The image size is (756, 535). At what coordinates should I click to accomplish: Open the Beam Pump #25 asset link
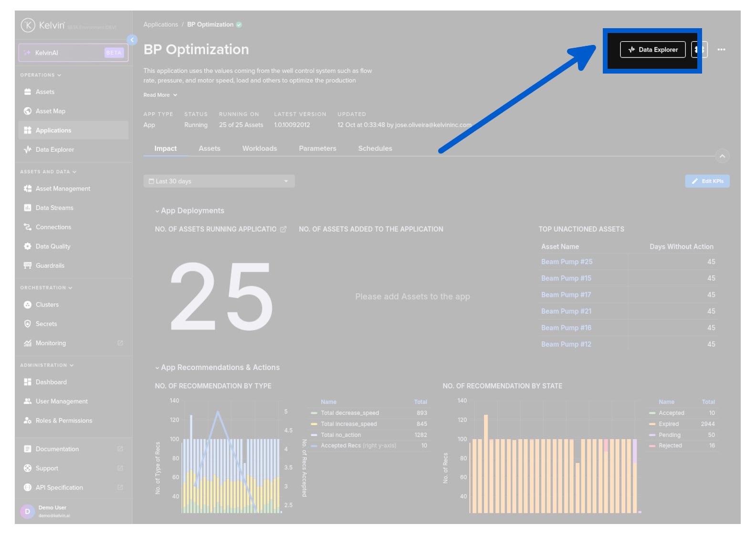(x=567, y=262)
